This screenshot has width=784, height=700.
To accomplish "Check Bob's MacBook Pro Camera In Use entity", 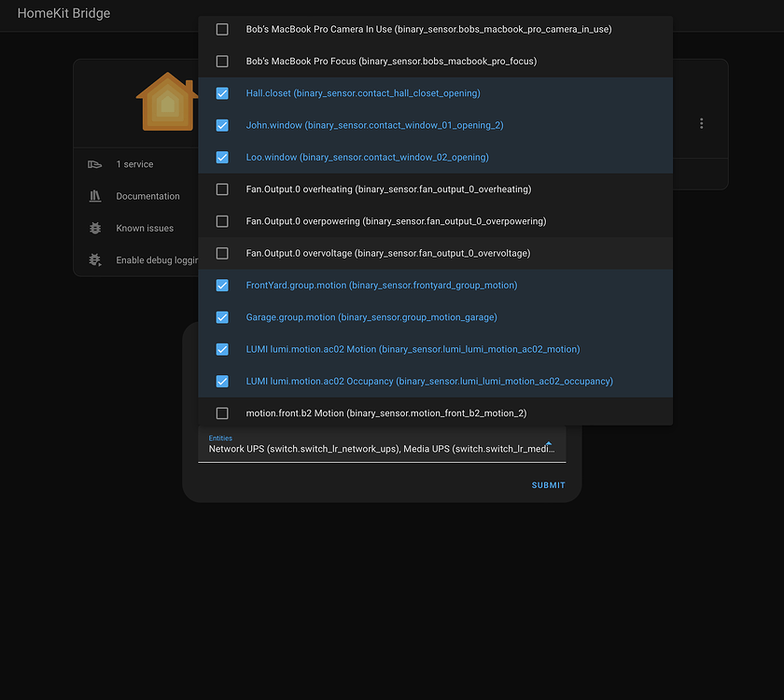I will 222,29.
